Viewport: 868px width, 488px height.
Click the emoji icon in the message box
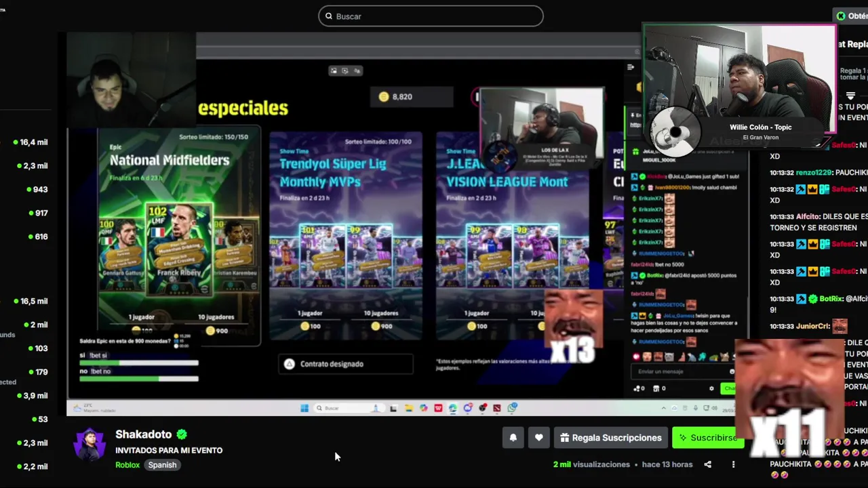point(732,371)
